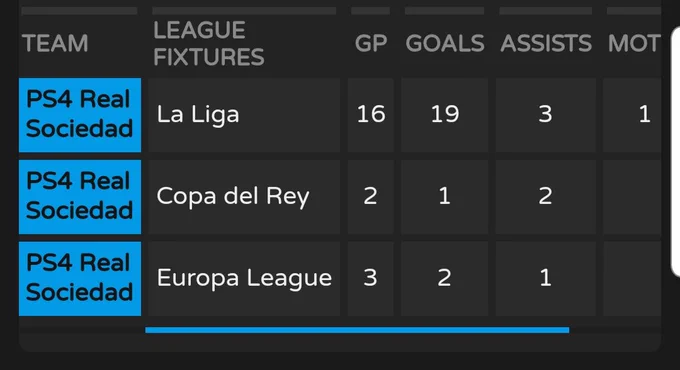The height and width of the screenshot is (370, 680).
Task: Select the Europa League fixtures cell
Action: coord(244,278)
